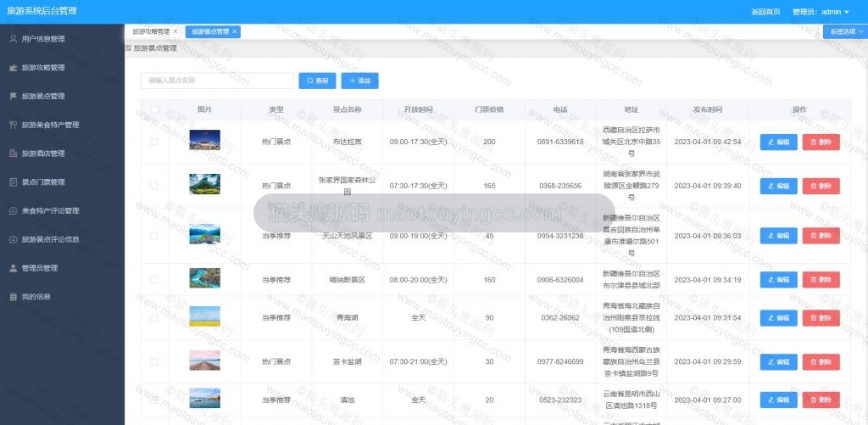The width and height of the screenshot is (868, 425).
Task: Click the flag icon beside 旅游景点管理 in sidebar
Action: pos(14,96)
